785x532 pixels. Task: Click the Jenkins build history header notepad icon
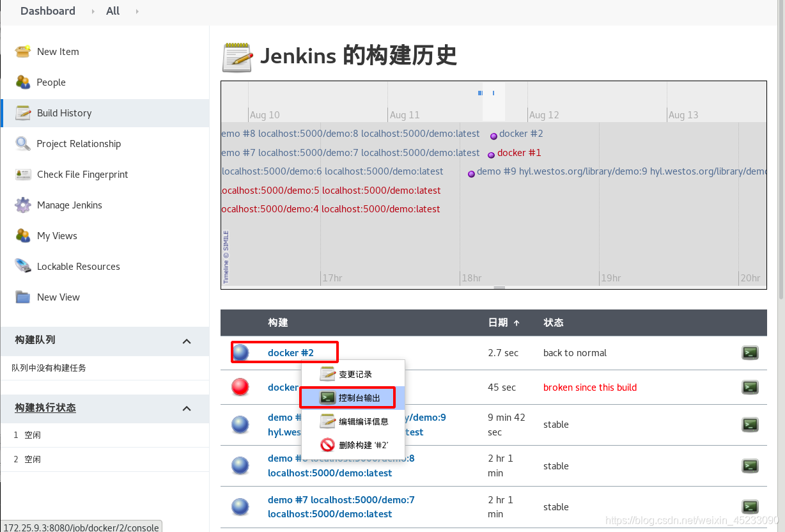tap(237, 57)
